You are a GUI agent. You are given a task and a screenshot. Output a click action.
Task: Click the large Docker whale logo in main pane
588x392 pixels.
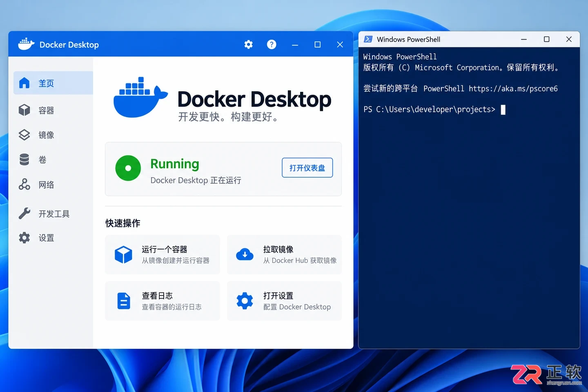coord(140,97)
